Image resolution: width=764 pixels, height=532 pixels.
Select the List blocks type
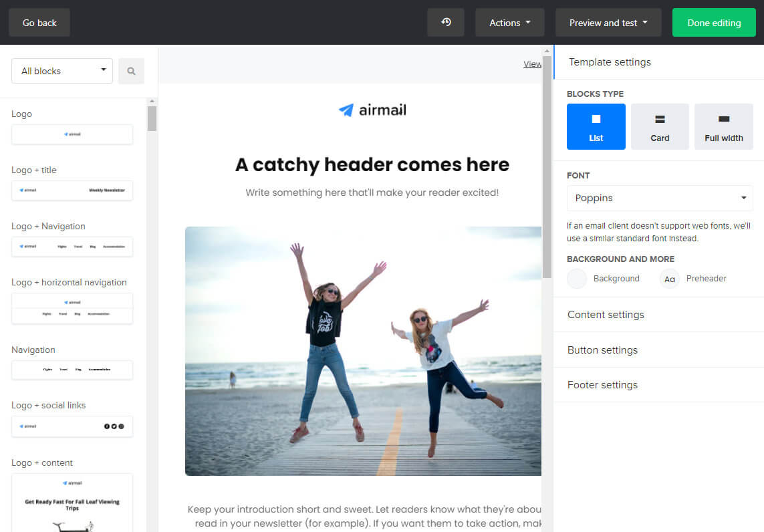[596, 126]
